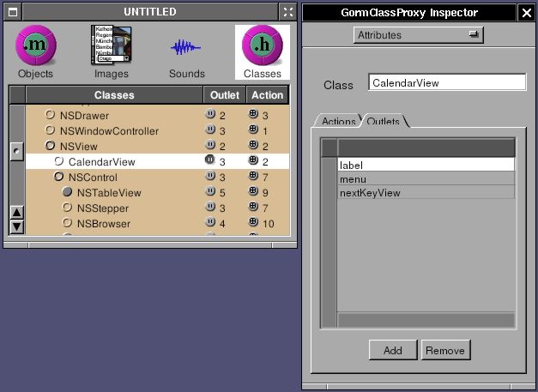Open the Images pane icon
Screen dimensions: 538x392
112,46
